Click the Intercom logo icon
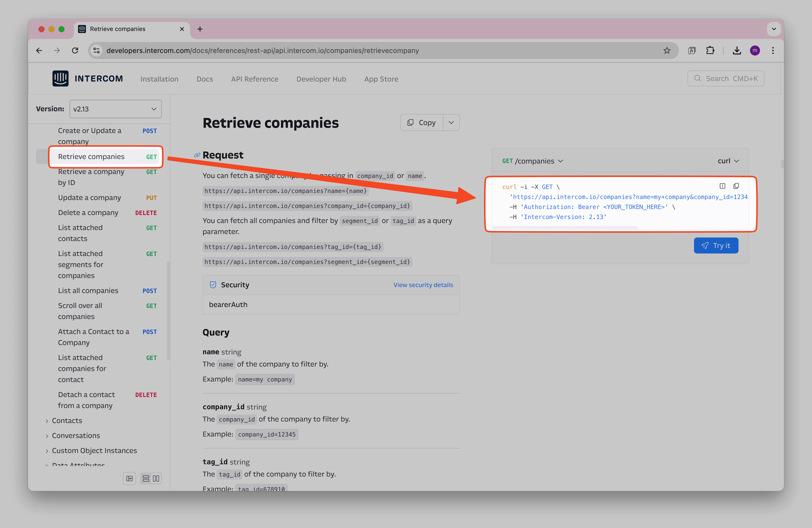 (x=60, y=78)
